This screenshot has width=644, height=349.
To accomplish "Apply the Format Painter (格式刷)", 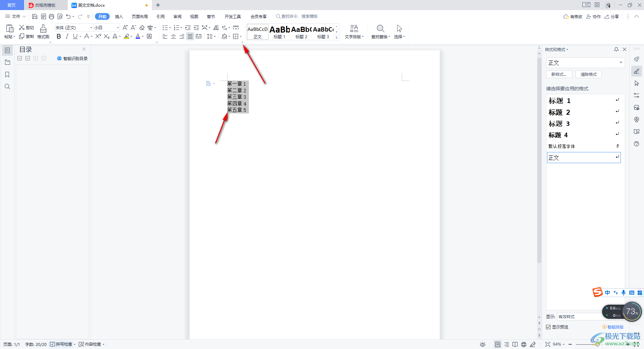I will point(43,32).
